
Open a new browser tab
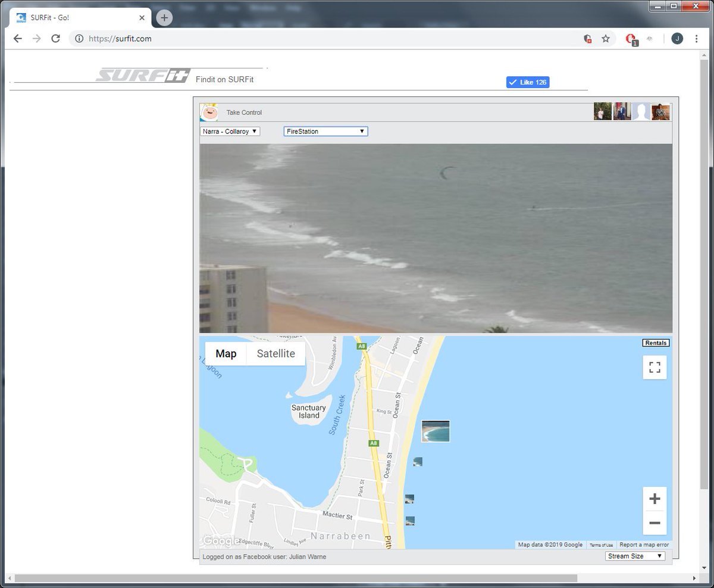click(164, 18)
